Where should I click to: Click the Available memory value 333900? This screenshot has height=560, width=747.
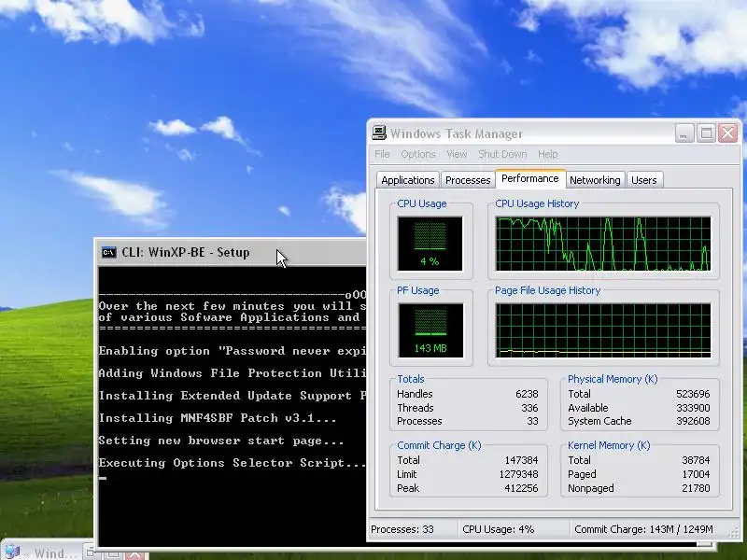tap(693, 408)
